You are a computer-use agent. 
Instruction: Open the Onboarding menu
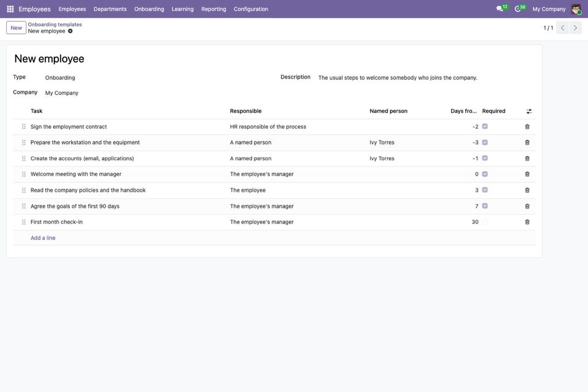(x=149, y=9)
